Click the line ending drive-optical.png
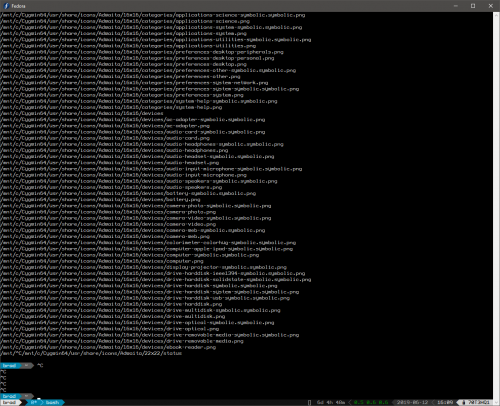Image resolution: width=500 pixels, height=406 pixels. pos(110,329)
